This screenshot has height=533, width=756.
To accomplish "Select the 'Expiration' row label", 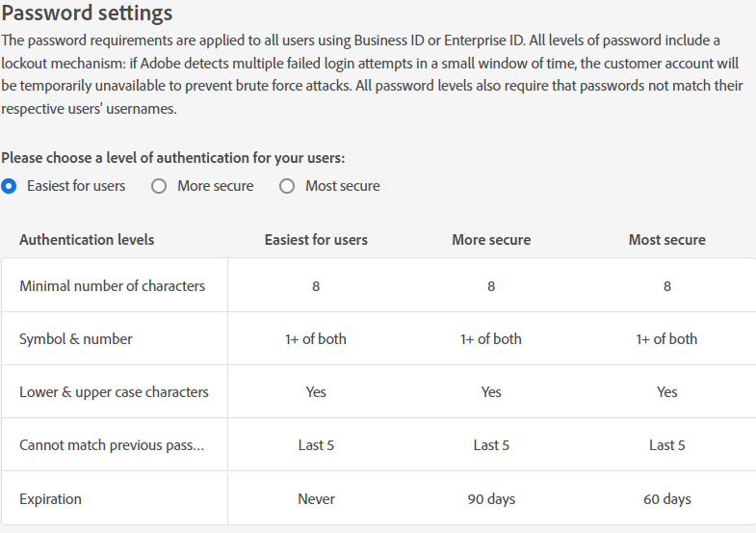I will 50,499.
